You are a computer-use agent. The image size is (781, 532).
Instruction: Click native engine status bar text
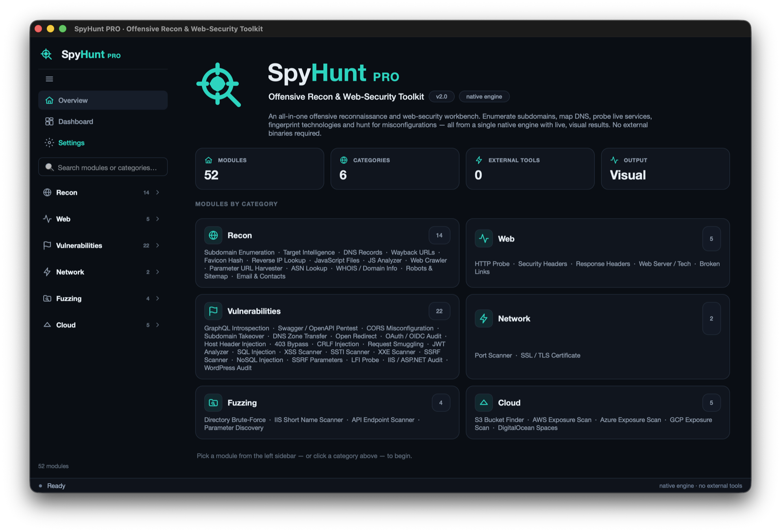pyautogui.click(x=700, y=486)
